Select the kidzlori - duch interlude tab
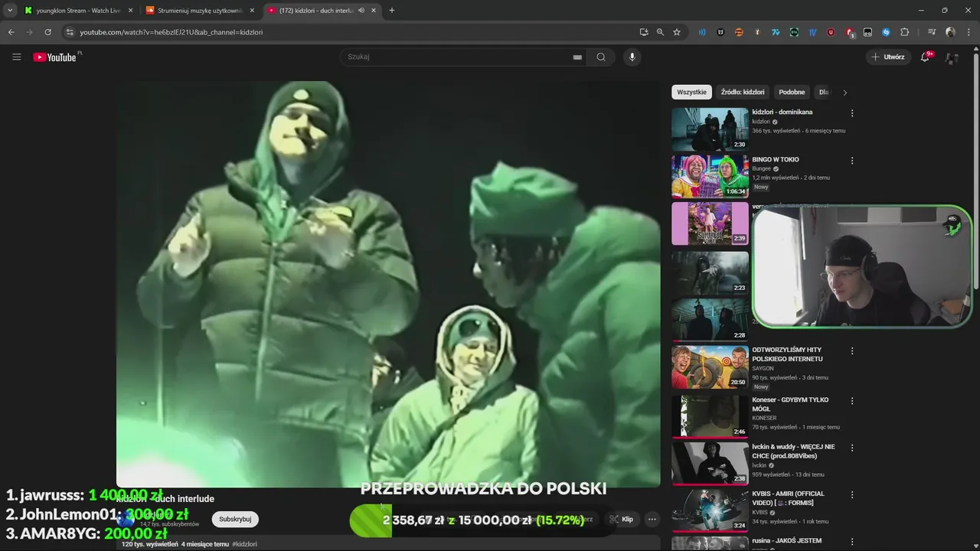Screen dimensions: 980x551 322,11
